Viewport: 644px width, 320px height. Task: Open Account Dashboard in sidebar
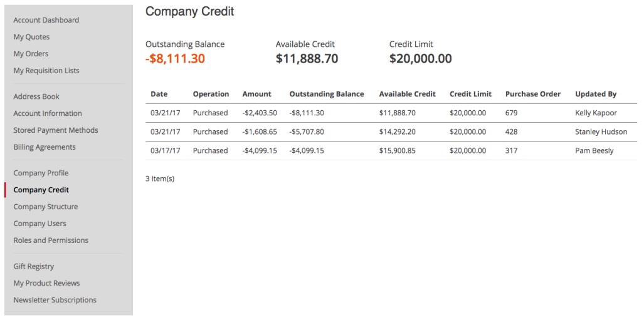tap(46, 20)
